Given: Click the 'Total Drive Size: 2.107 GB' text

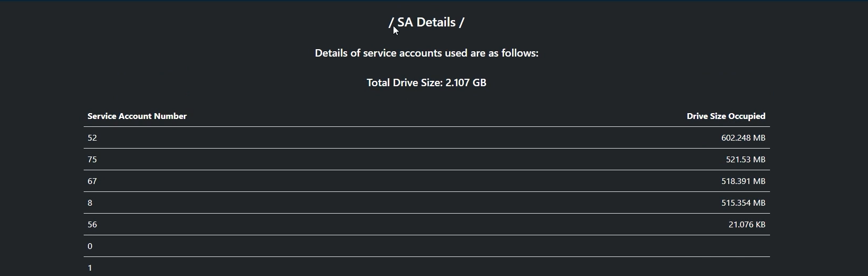Looking at the screenshot, I should tap(426, 83).
